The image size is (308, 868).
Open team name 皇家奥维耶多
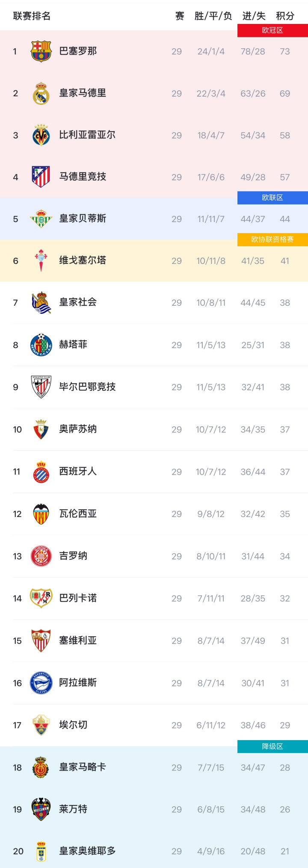tap(87, 851)
